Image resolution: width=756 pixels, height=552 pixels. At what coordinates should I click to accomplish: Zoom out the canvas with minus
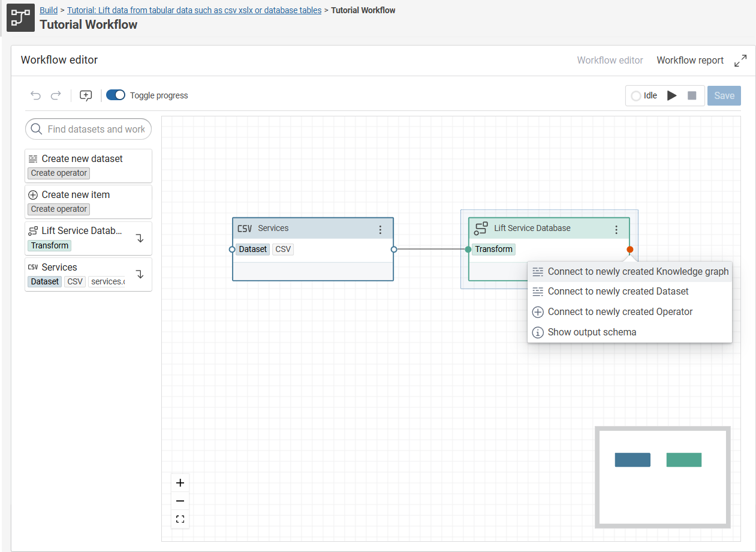click(180, 502)
